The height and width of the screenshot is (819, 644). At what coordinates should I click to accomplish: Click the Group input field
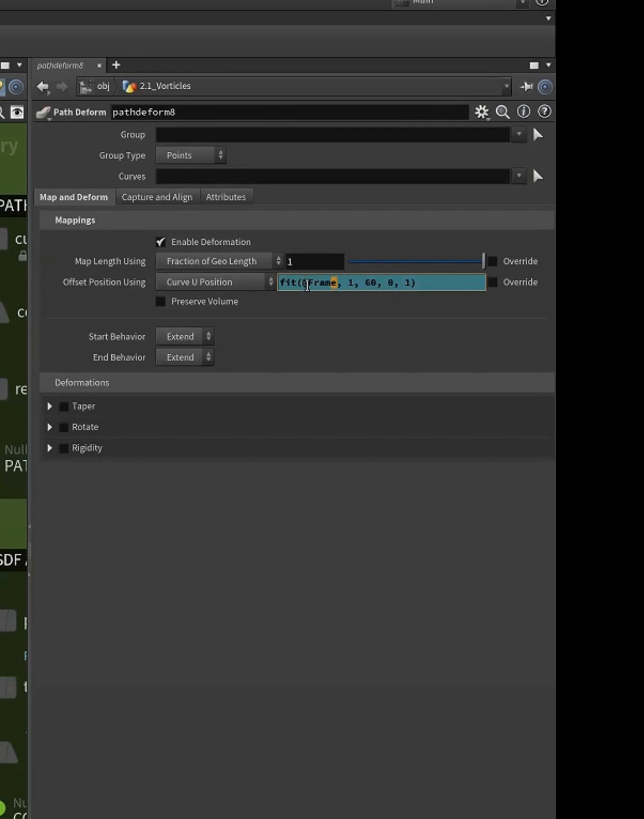point(333,135)
